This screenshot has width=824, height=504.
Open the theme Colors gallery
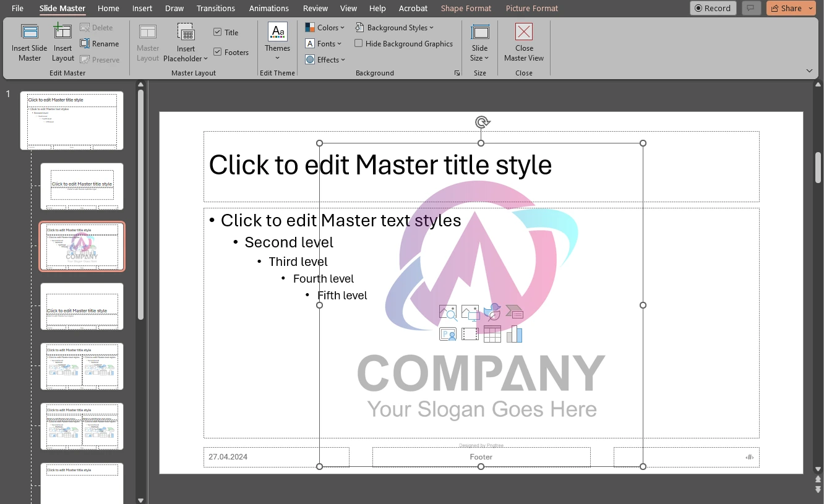tap(325, 27)
